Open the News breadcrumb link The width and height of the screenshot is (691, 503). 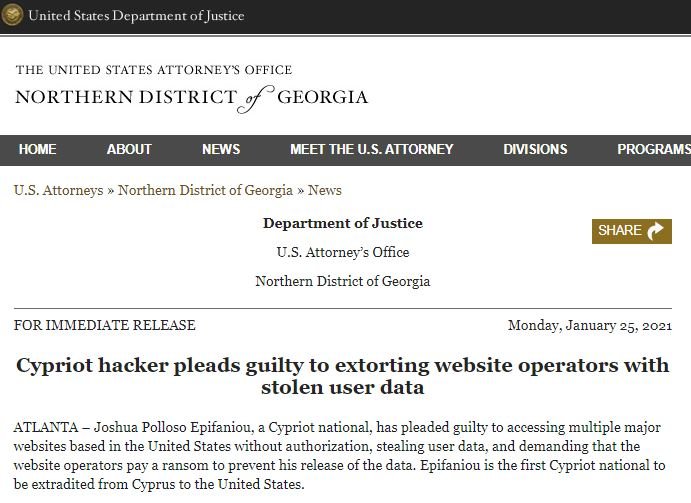(325, 190)
